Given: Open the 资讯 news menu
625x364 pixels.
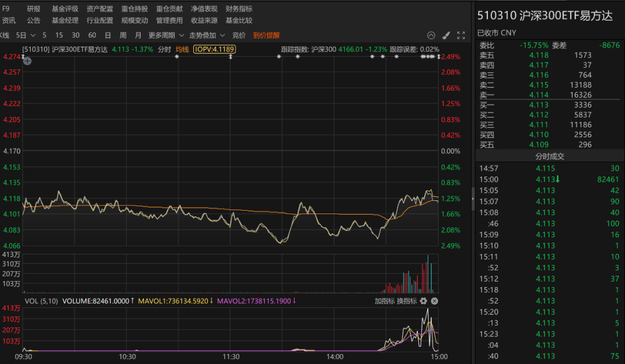Looking at the screenshot, I should click(9, 20).
